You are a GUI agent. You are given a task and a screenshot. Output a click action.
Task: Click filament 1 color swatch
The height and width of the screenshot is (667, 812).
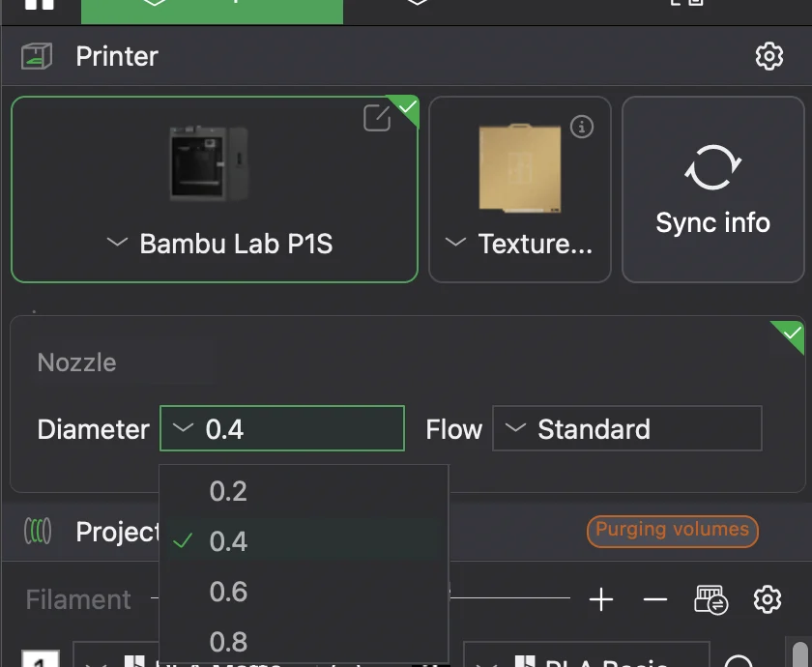click(x=41, y=658)
